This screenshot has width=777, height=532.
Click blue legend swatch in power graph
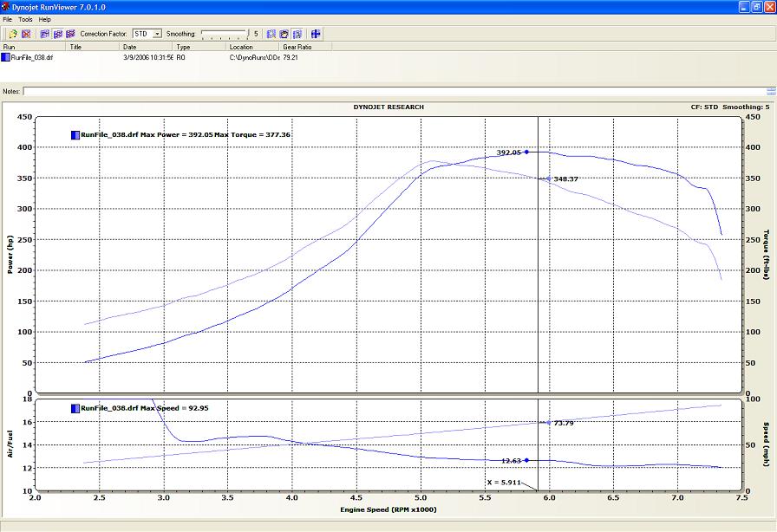point(75,135)
